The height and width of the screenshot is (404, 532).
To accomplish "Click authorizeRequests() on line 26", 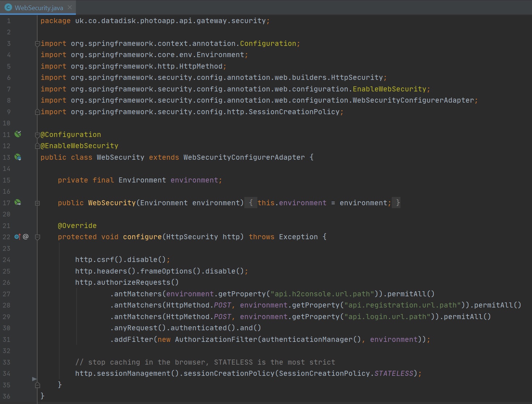I will (x=138, y=283).
